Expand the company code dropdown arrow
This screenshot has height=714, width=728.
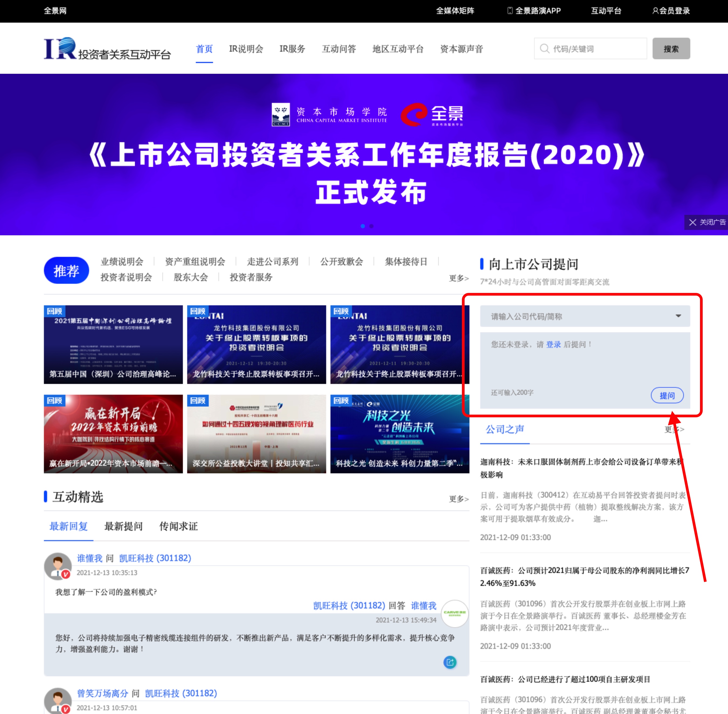[678, 316]
